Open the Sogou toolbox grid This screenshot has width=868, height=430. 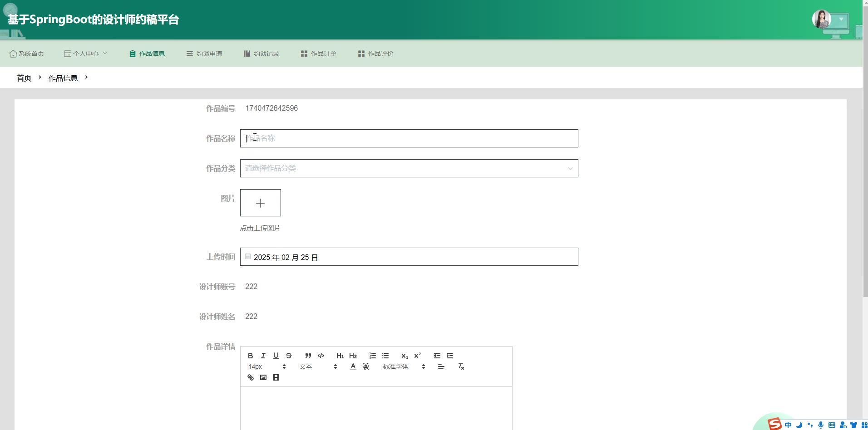864,425
